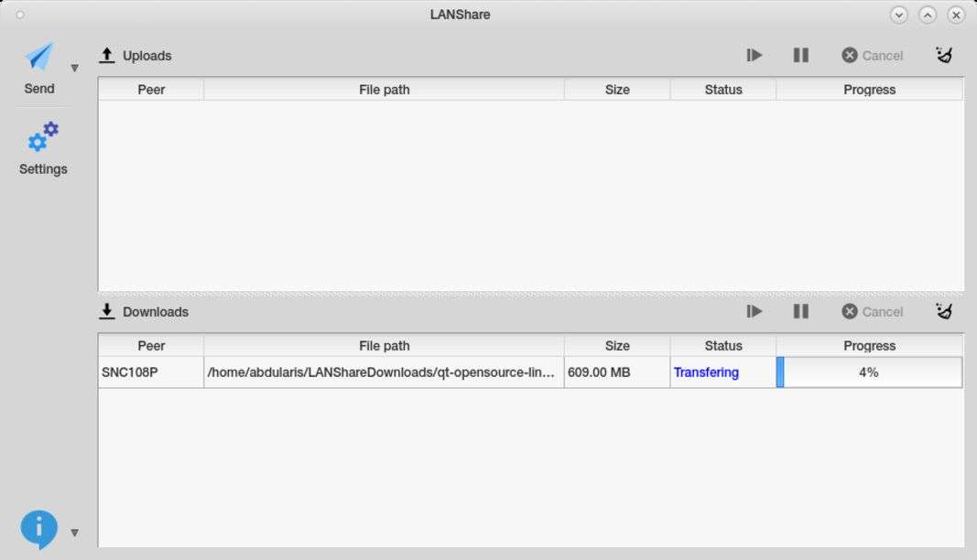Sort downloads by File path column

click(384, 346)
